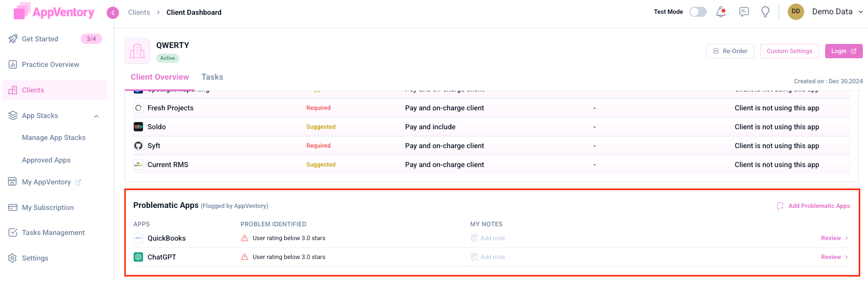Click the QWERTY client building icon
This screenshot has width=868, height=282.
click(x=137, y=51)
